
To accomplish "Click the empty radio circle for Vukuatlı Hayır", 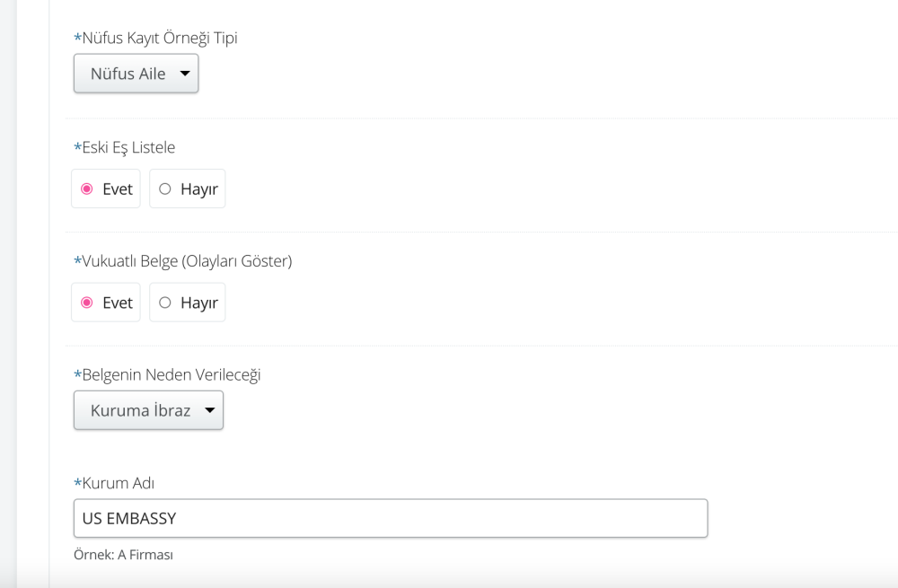I will click(165, 303).
